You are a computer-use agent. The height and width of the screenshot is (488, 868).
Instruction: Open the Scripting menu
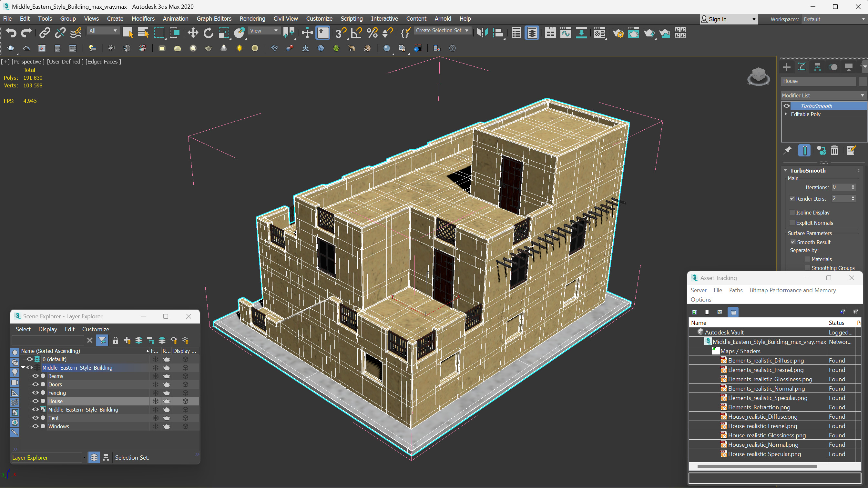(352, 19)
